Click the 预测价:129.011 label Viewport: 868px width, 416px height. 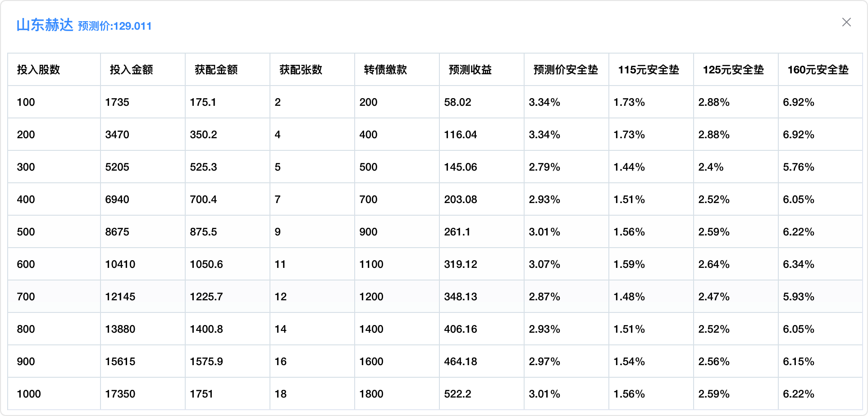click(114, 26)
